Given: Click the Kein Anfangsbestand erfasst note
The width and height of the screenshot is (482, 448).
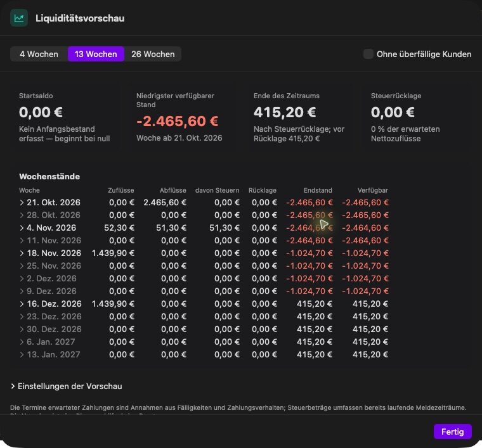Looking at the screenshot, I should (x=65, y=134).
